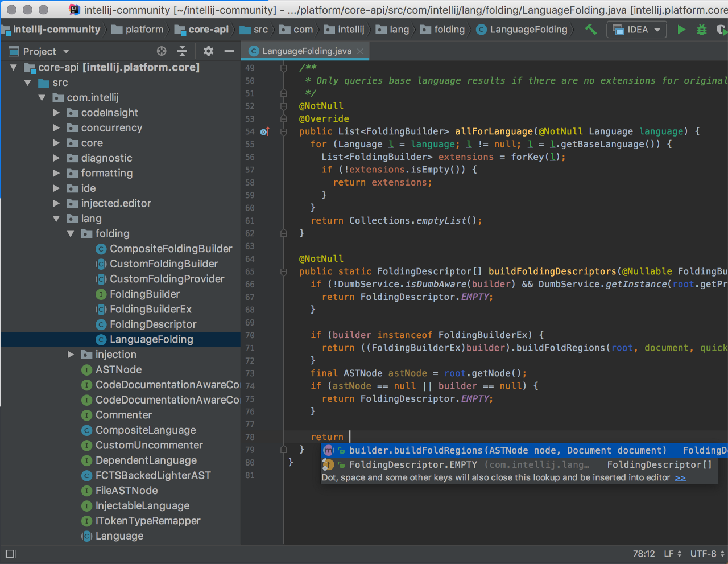Open the FoldingDescriptor class in tree
Screen dimensions: 728x564
152,324
